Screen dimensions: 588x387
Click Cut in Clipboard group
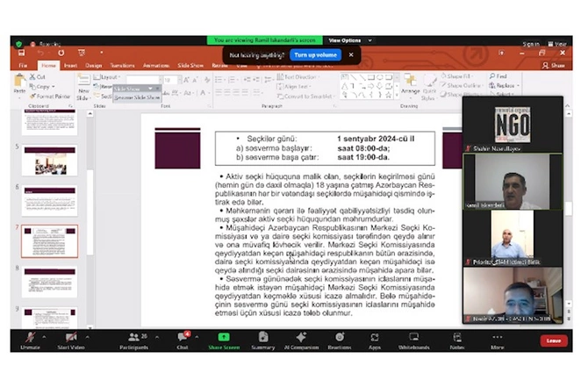pyautogui.click(x=38, y=76)
